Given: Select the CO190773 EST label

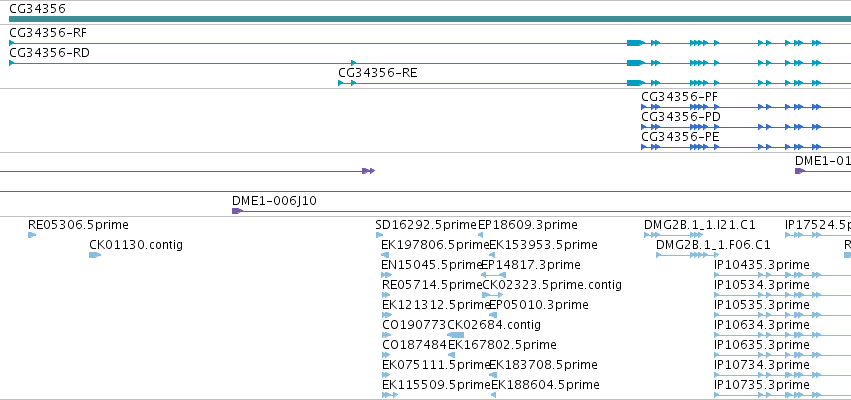Looking at the screenshot, I should (414, 326).
